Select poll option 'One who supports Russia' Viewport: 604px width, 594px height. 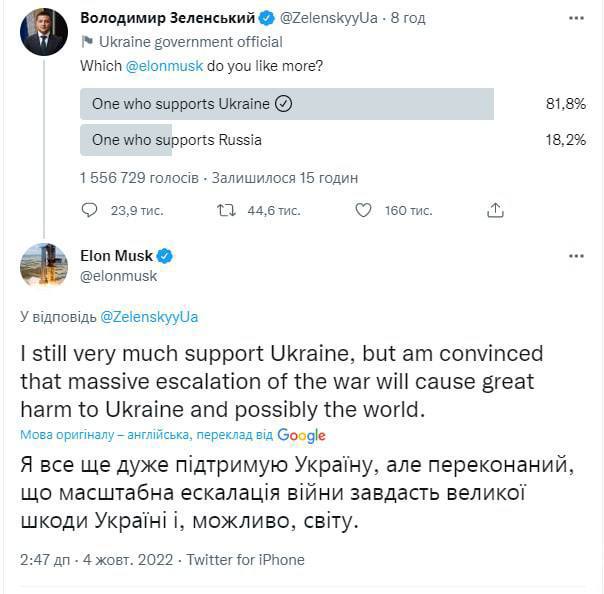(177, 140)
